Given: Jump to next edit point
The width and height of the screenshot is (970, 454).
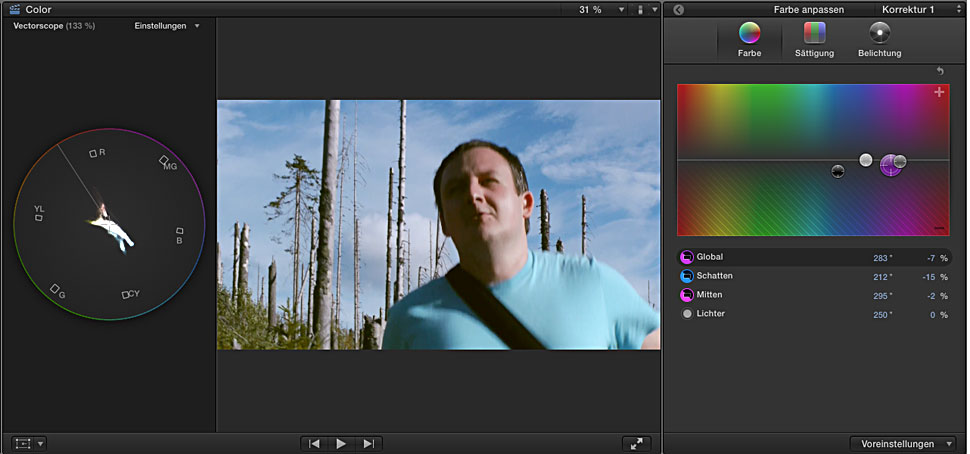Looking at the screenshot, I should 368,443.
